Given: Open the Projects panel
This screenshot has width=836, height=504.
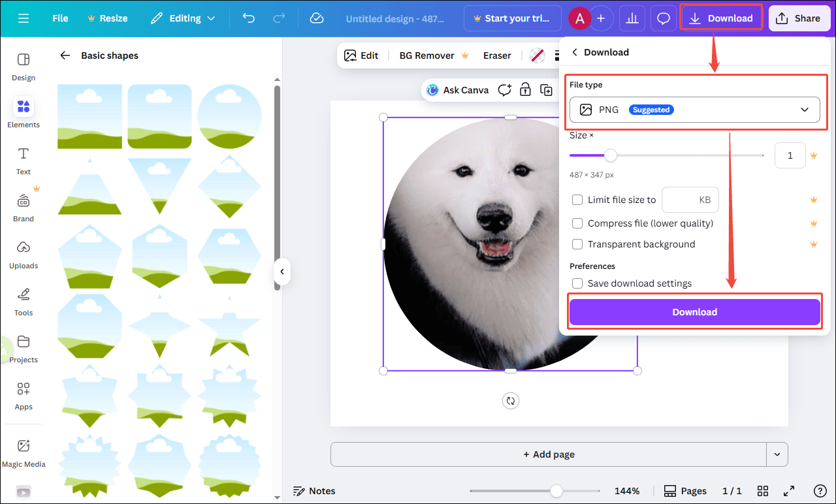Looking at the screenshot, I should [x=24, y=348].
